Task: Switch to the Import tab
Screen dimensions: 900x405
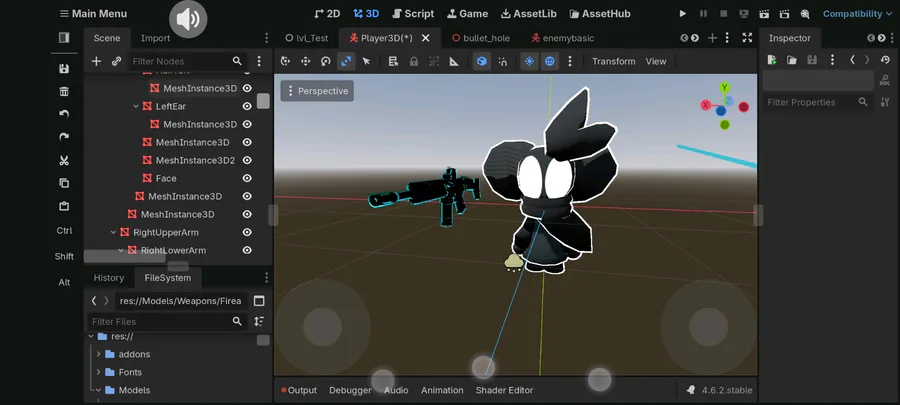Action: click(156, 38)
